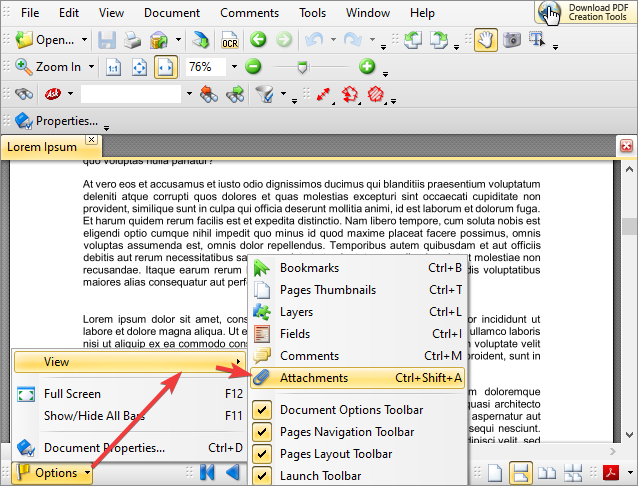
Task: Expand the Options dropdown button
Action: 88,472
